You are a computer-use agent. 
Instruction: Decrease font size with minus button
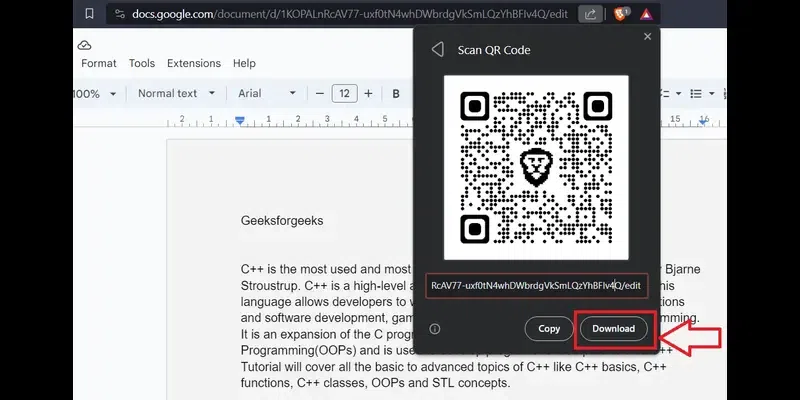click(x=320, y=93)
